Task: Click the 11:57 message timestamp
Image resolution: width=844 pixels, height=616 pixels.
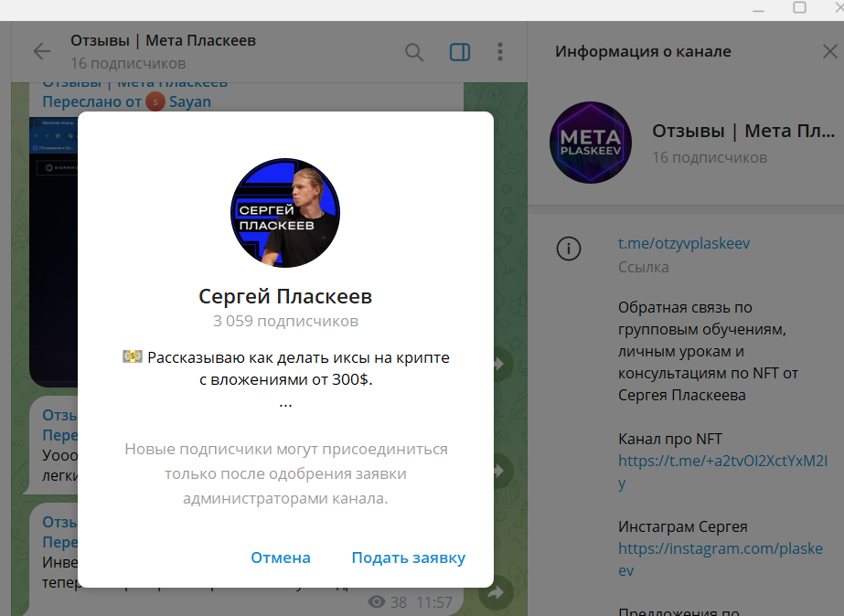Action: click(x=434, y=602)
